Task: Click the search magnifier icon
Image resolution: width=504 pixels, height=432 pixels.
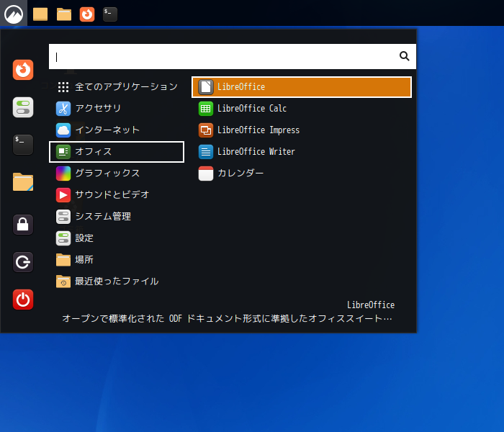Action: (x=404, y=56)
